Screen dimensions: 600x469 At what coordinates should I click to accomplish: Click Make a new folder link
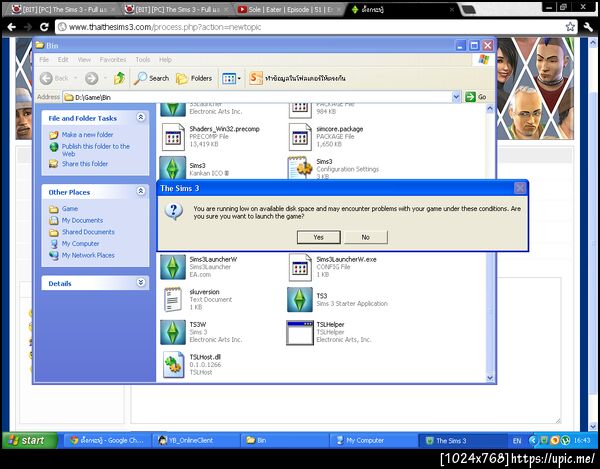[87, 135]
